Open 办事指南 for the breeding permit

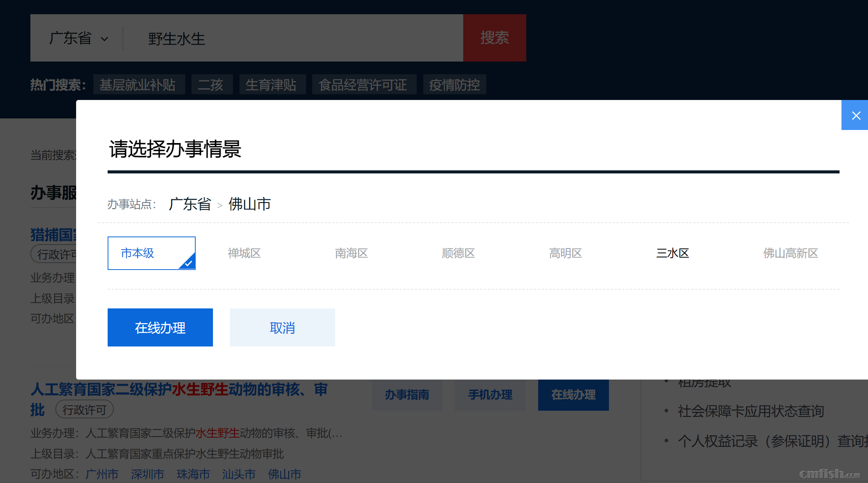coord(407,395)
